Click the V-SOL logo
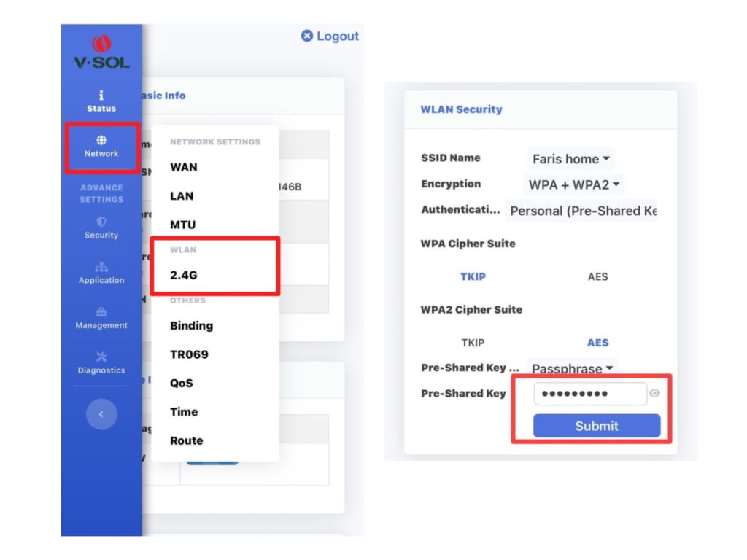Screen dimensions: 747x560 (x=101, y=52)
